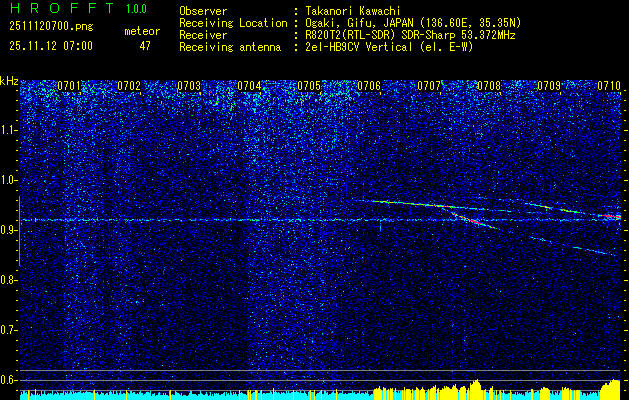Click the version number 1.0.0

[136, 9]
